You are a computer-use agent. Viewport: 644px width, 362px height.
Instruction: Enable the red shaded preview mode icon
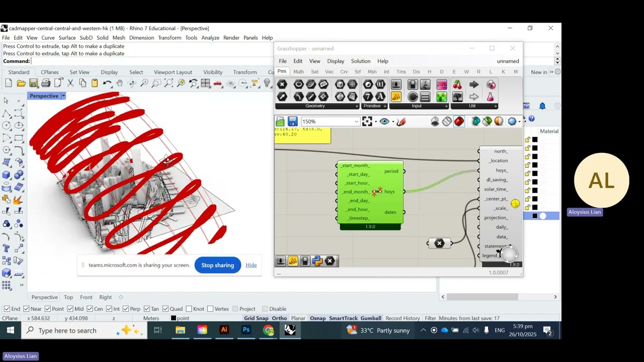pos(459,121)
